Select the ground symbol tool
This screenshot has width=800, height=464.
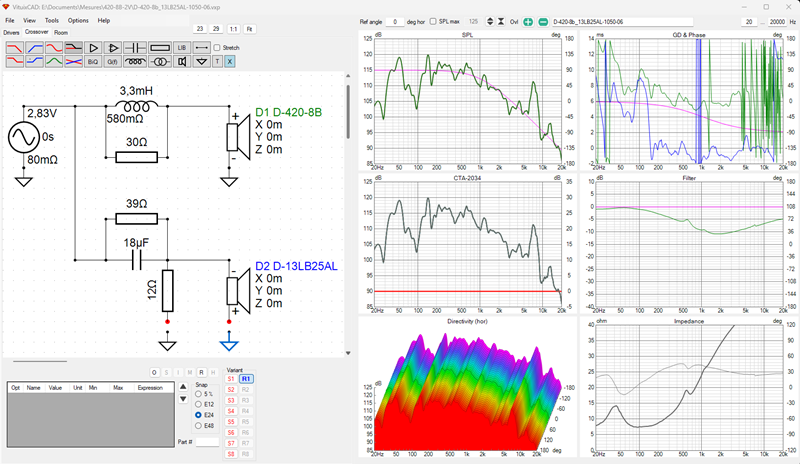tap(202, 62)
